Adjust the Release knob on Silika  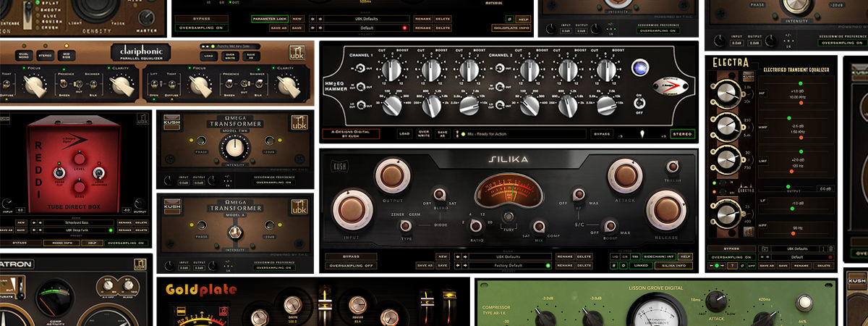(x=666, y=210)
